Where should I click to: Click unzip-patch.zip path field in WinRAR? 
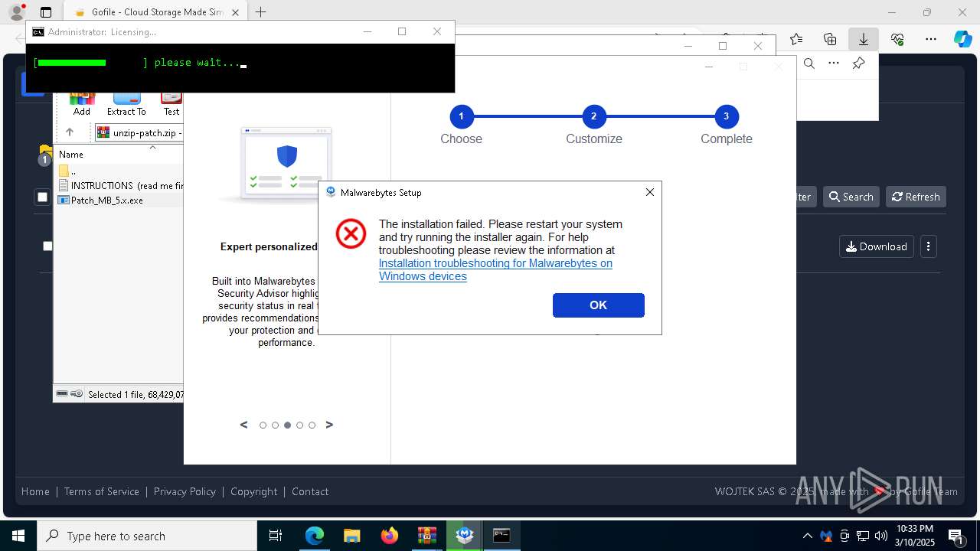(139, 132)
